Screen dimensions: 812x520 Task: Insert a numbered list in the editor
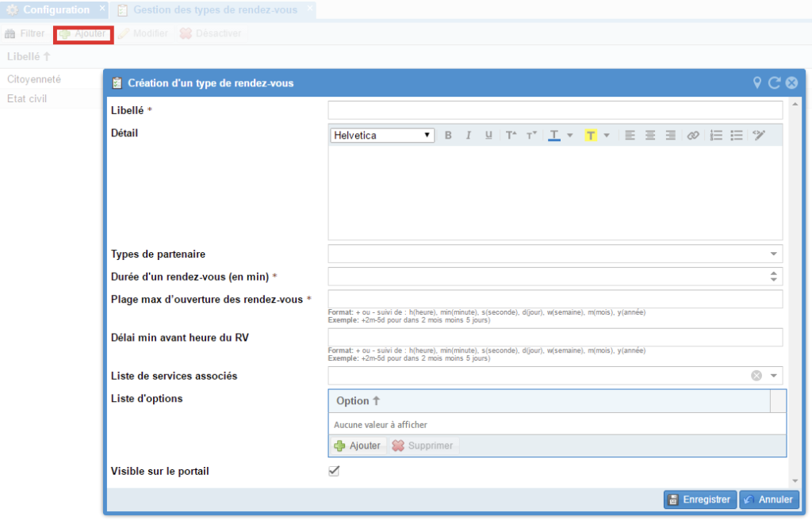click(x=716, y=136)
